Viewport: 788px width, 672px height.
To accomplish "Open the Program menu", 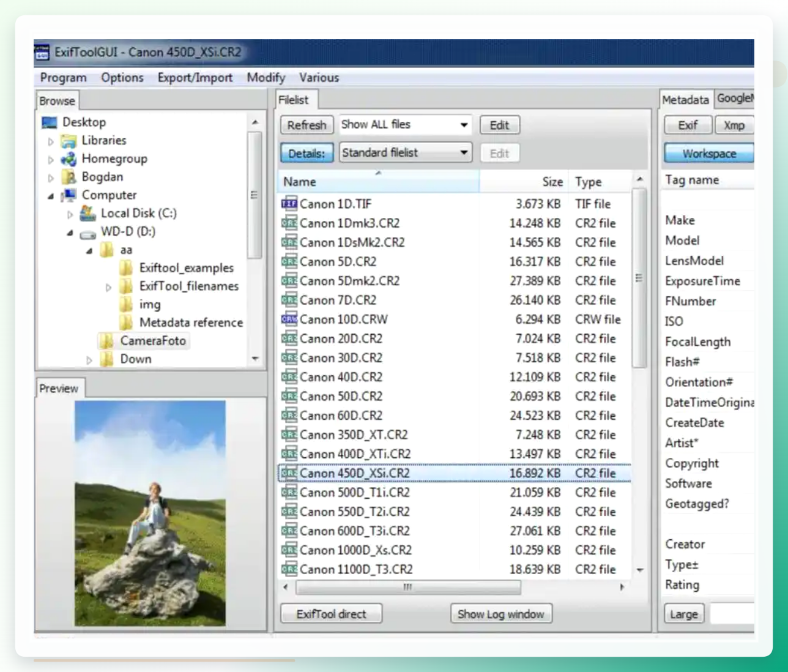I will click(x=63, y=78).
